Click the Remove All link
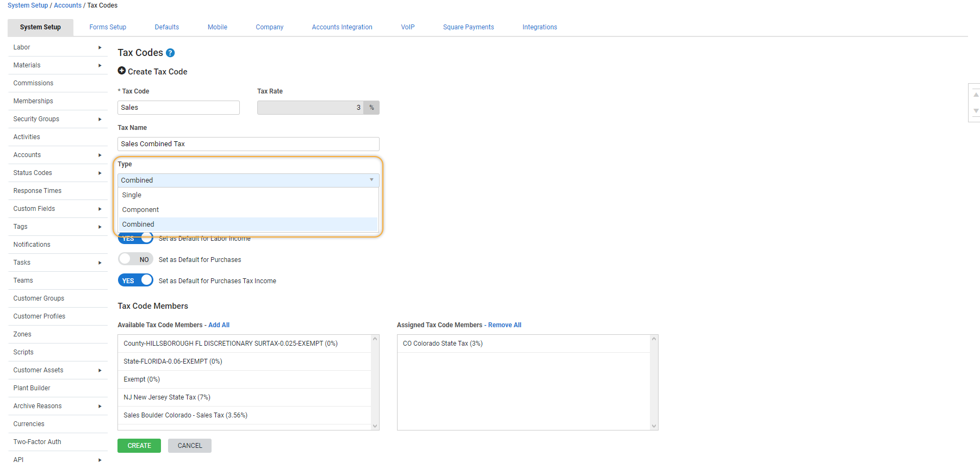The width and height of the screenshot is (980, 468). point(504,325)
